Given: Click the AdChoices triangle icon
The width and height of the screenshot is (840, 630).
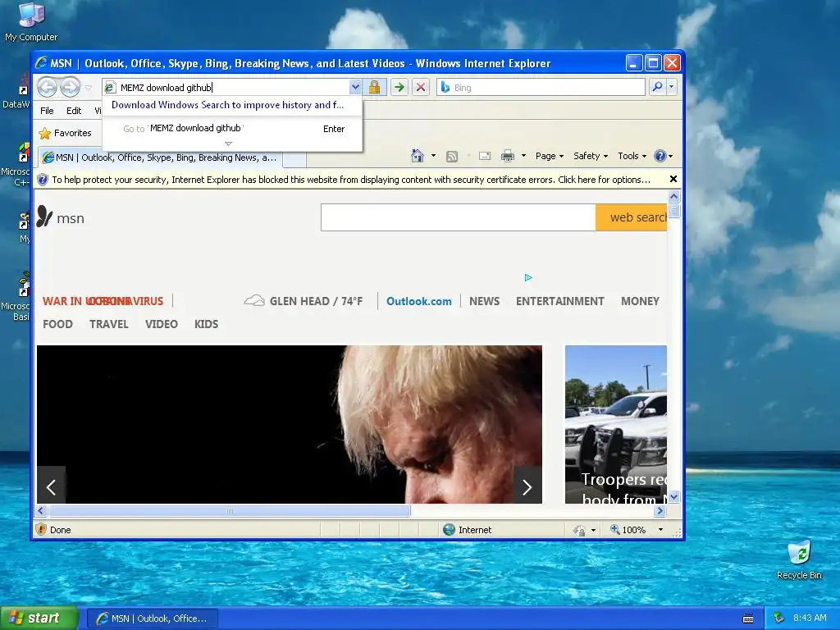Looking at the screenshot, I should (x=528, y=277).
